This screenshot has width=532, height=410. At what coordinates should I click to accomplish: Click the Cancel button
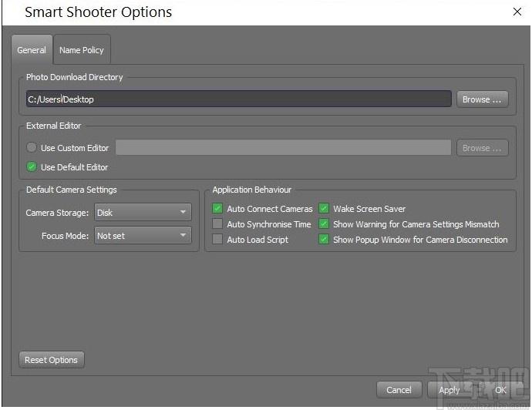(399, 390)
